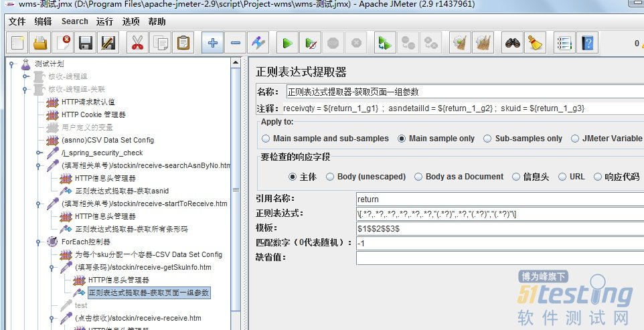Click Remote stop all icon

click(408, 43)
